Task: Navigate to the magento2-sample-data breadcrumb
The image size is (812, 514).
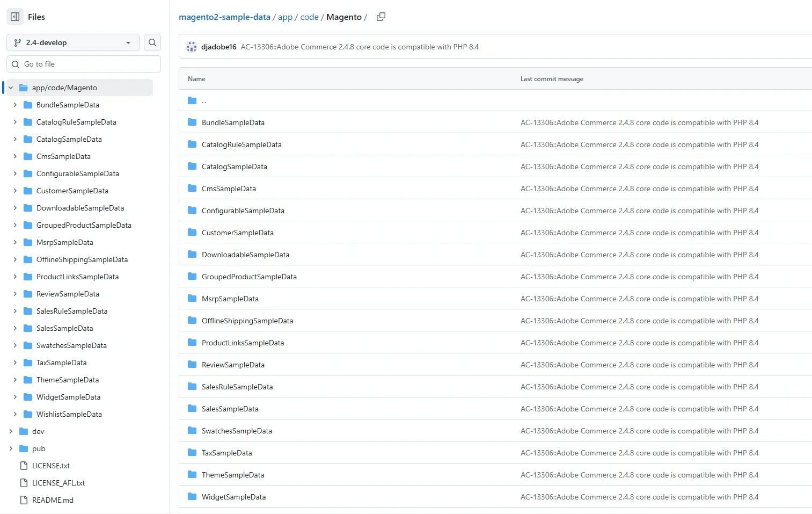Action: pyautogui.click(x=224, y=17)
